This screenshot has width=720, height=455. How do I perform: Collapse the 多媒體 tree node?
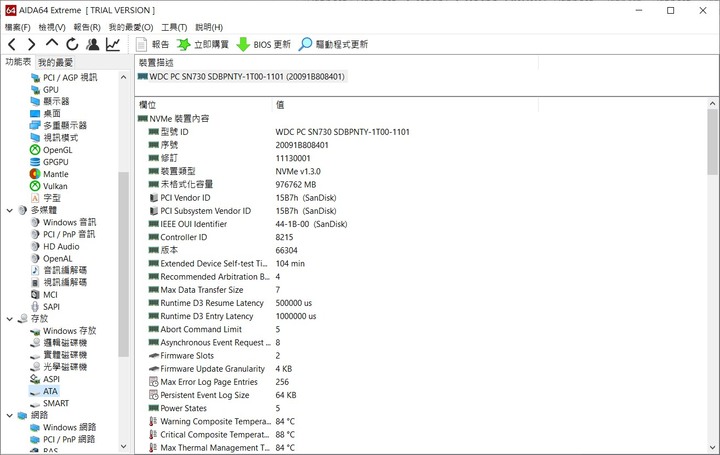pos(10,210)
